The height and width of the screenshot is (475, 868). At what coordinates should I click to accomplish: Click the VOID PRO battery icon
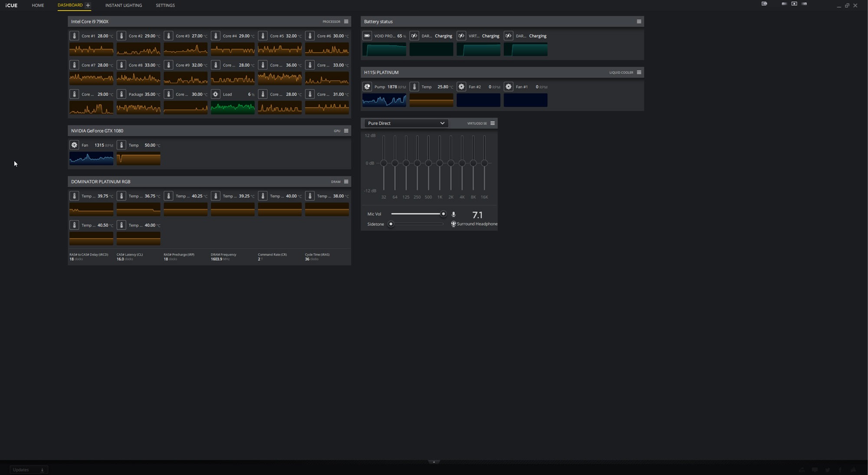pyautogui.click(x=367, y=36)
